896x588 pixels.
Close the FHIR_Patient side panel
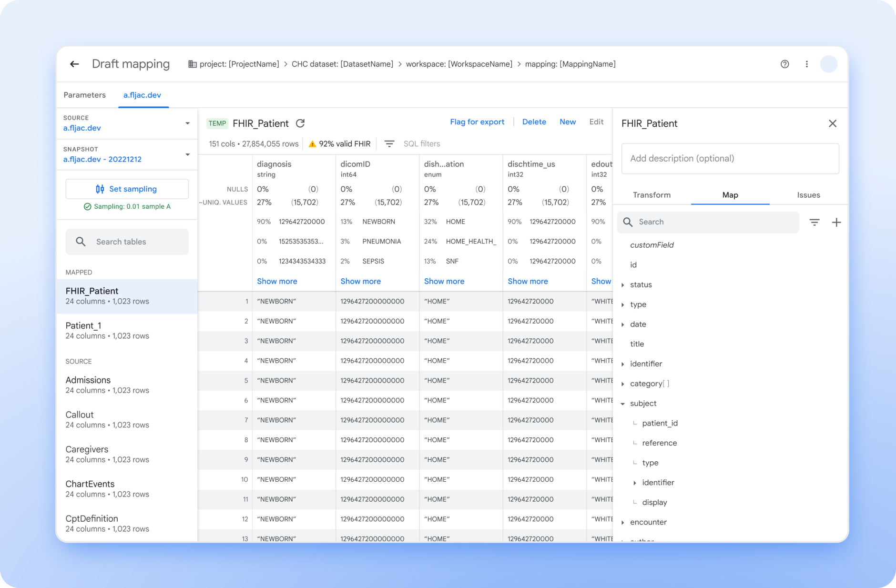click(x=832, y=123)
